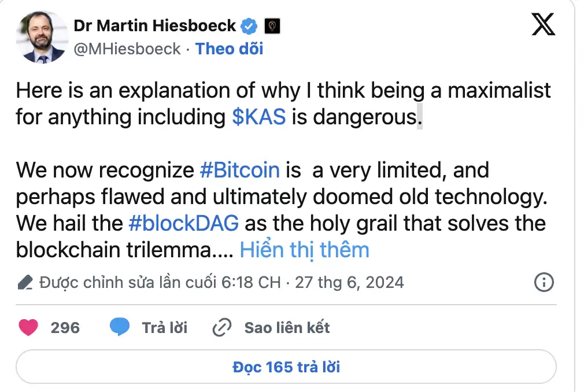Open the #Bitcoin hashtag
Image resolution: width=584 pixels, height=392 pixels.
click(240, 170)
